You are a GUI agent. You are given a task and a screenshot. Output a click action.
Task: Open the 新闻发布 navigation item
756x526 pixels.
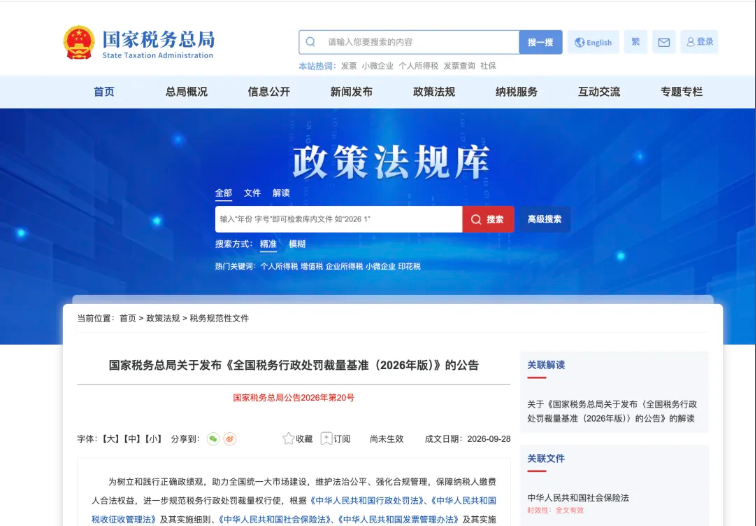click(351, 92)
